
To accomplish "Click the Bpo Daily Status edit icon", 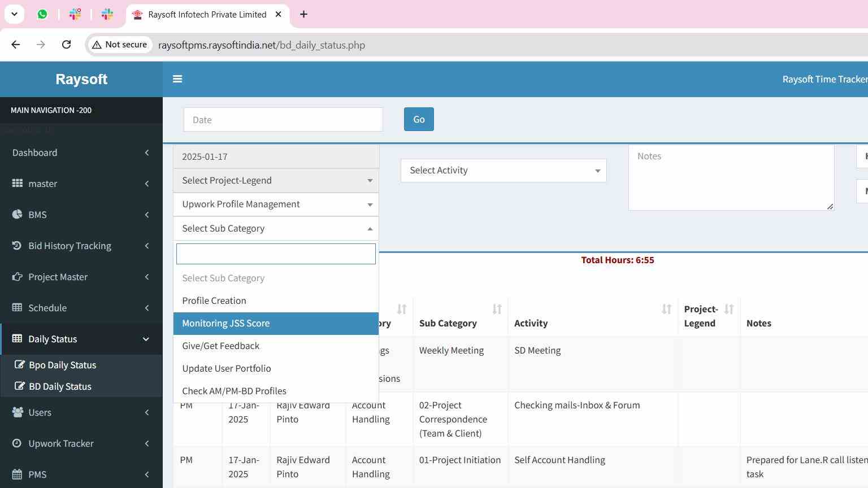I will click(20, 365).
